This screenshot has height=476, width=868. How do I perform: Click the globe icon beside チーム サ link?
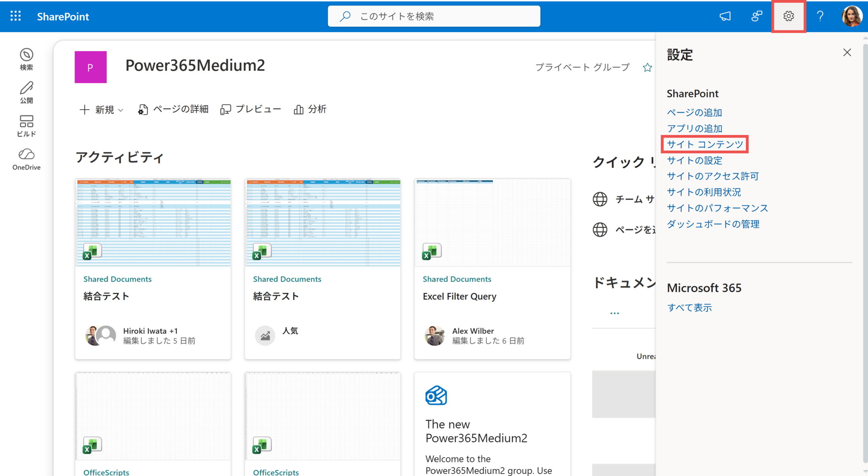[600, 199]
